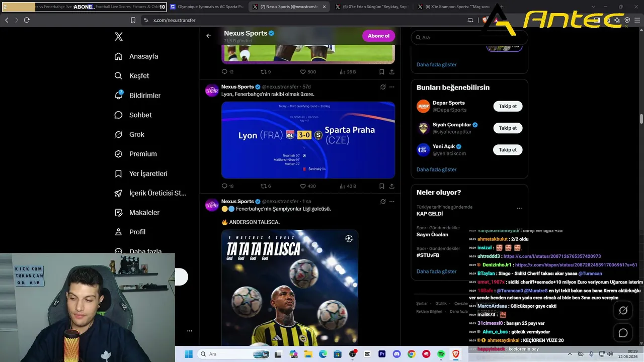
Task: Repost the Lyon post (6 reposts)
Action: (266, 186)
